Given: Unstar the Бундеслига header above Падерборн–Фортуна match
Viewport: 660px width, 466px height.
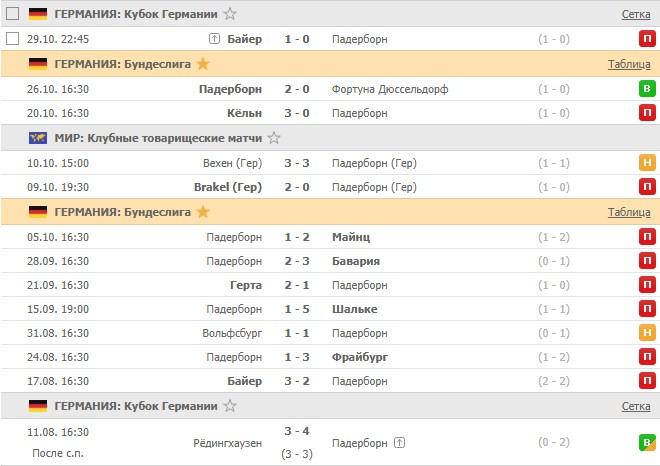Looking at the screenshot, I should 204,64.
